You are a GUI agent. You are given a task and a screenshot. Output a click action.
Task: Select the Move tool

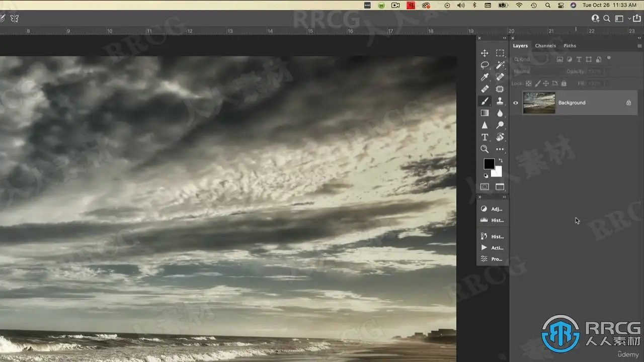pos(485,53)
